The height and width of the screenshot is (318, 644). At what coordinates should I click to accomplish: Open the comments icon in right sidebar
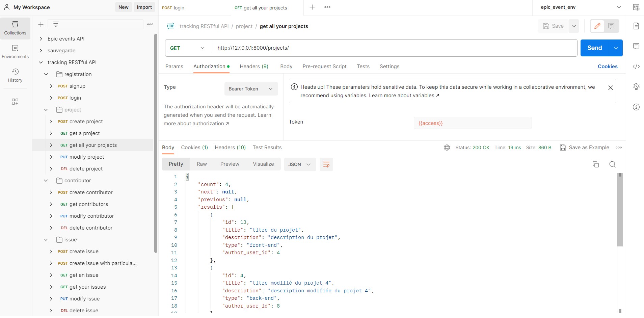(636, 46)
